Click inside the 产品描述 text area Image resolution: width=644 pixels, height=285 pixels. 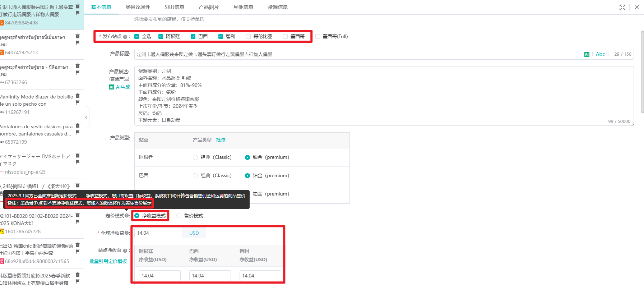coord(384,96)
